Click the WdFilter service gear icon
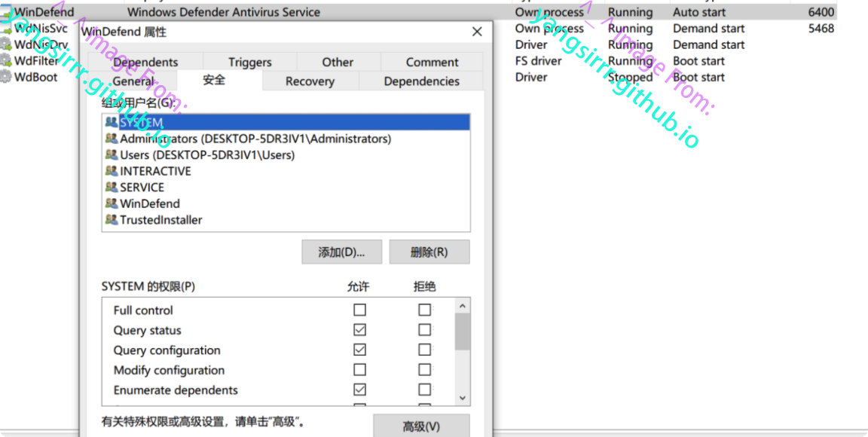This screenshot has height=437, width=868. click(5, 61)
